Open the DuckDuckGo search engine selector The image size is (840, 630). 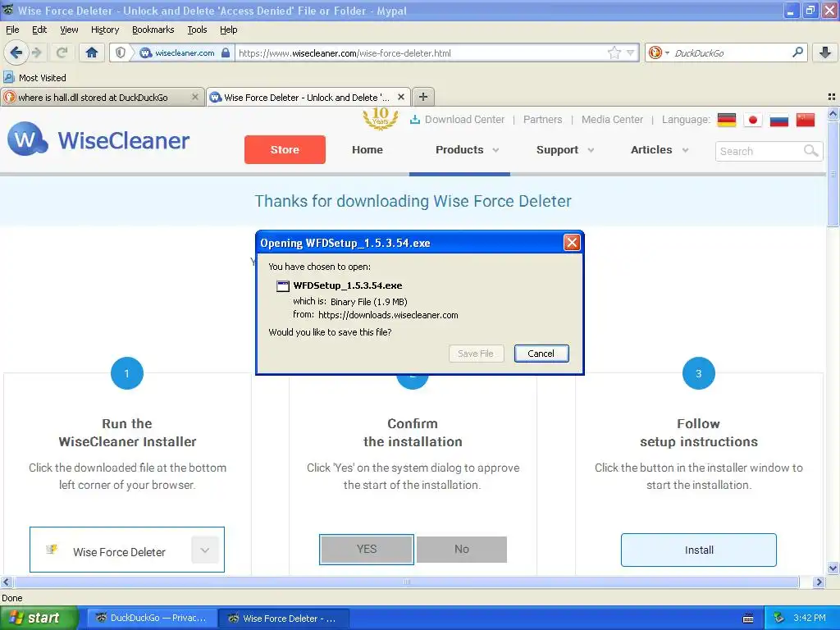(659, 52)
